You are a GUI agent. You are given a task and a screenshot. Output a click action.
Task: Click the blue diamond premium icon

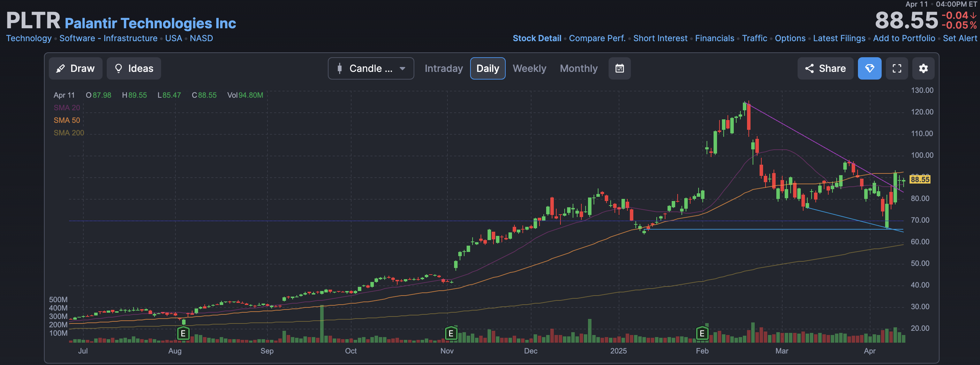point(870,68)
